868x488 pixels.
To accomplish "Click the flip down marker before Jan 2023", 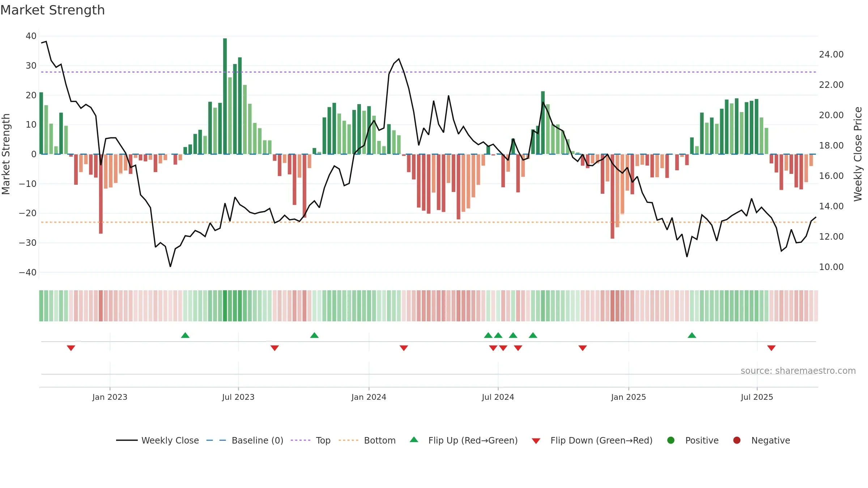I will (71, 348).
